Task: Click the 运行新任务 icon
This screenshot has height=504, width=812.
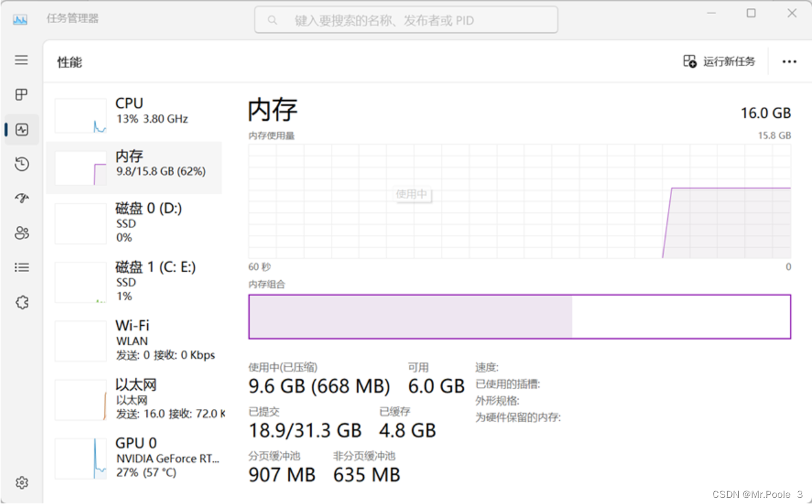Action: coord(689,61)
